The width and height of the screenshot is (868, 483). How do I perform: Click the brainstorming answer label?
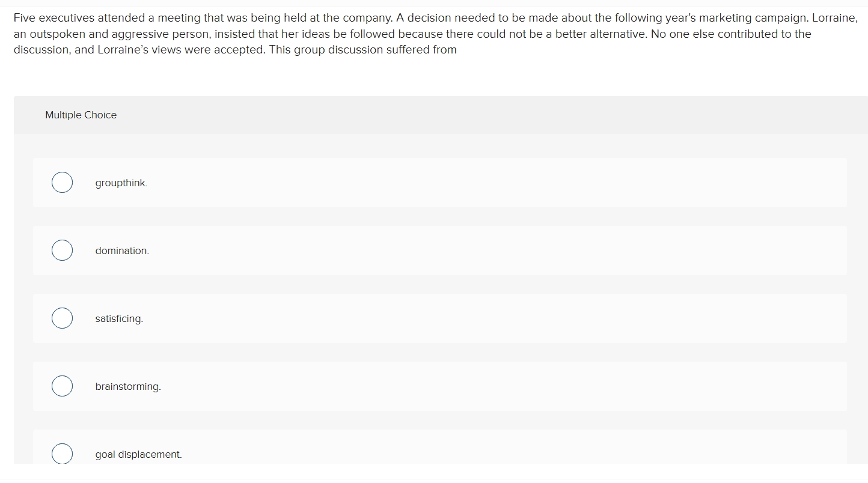tap(127, 387)
